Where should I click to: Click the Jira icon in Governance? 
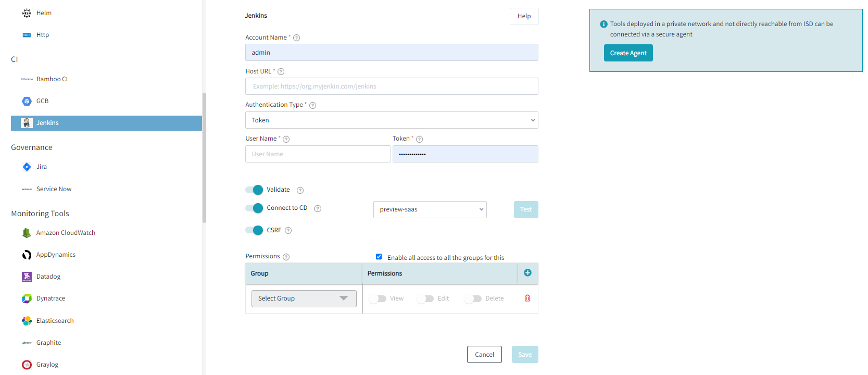(x=27, y=167)
